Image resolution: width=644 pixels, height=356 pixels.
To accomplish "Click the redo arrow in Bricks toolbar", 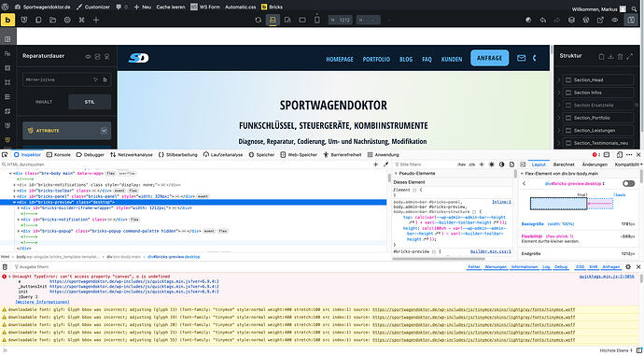I will click(x=557, y=20).
